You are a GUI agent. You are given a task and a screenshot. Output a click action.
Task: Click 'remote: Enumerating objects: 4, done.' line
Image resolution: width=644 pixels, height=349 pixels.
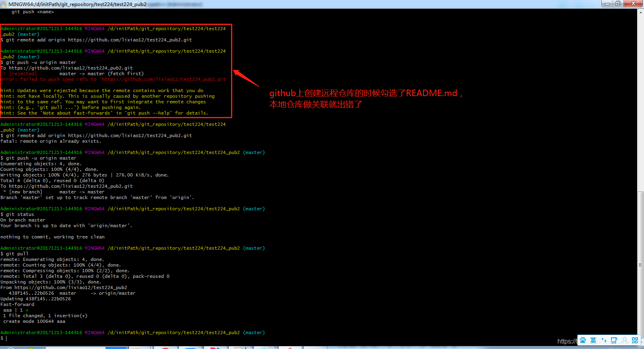(x=52, y=259)
